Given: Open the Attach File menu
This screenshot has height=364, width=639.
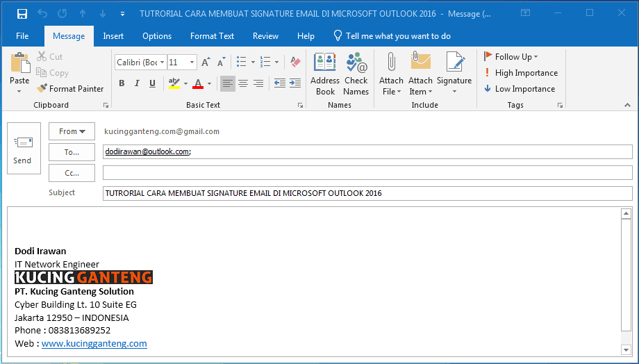Looking at the screenshot, I should click(x=391, y=74).
